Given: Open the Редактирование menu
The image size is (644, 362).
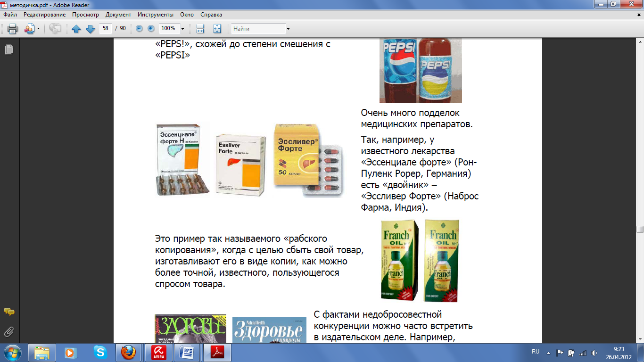Looking at the screenshot, I should tap(45, 15).
